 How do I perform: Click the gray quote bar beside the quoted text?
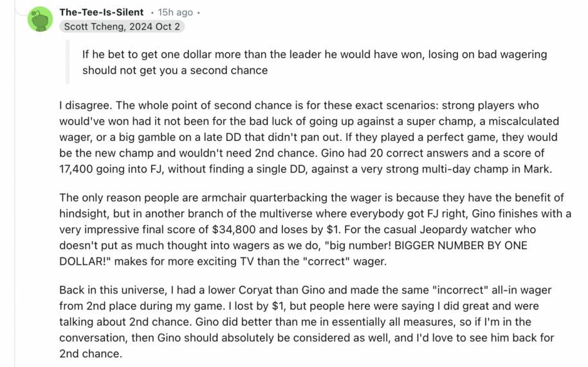coord(68,62)
